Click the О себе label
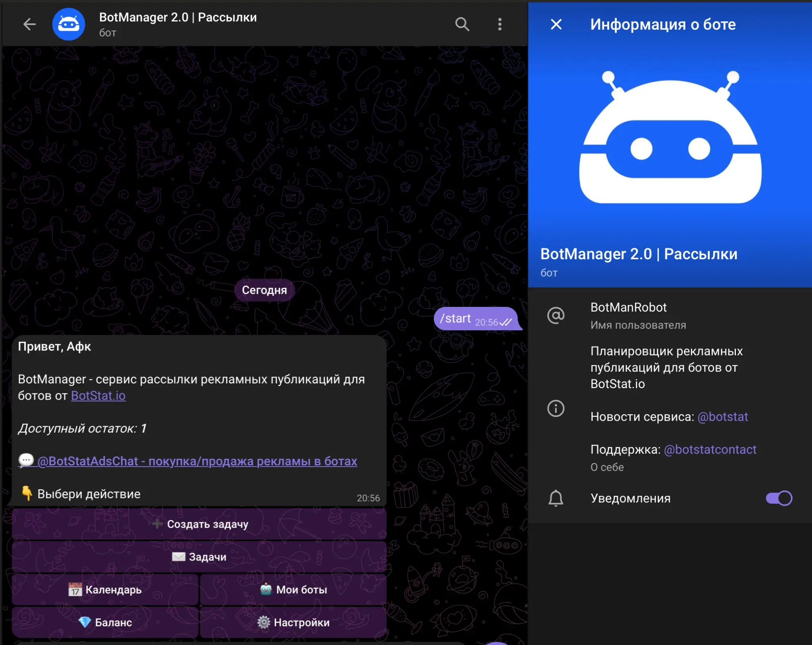The width and height of the screenshot is (812, 645). [x=607, y=467]
